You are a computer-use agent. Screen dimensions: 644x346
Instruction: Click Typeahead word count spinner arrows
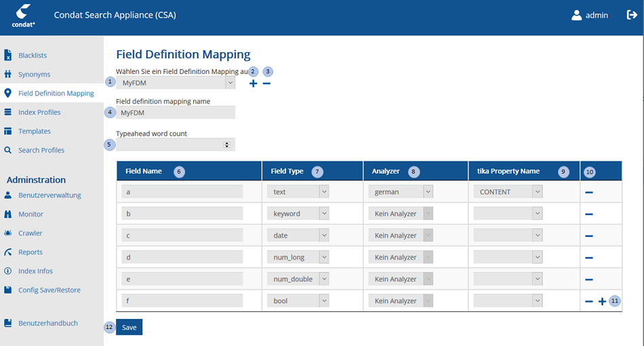[x=226, y=145]
